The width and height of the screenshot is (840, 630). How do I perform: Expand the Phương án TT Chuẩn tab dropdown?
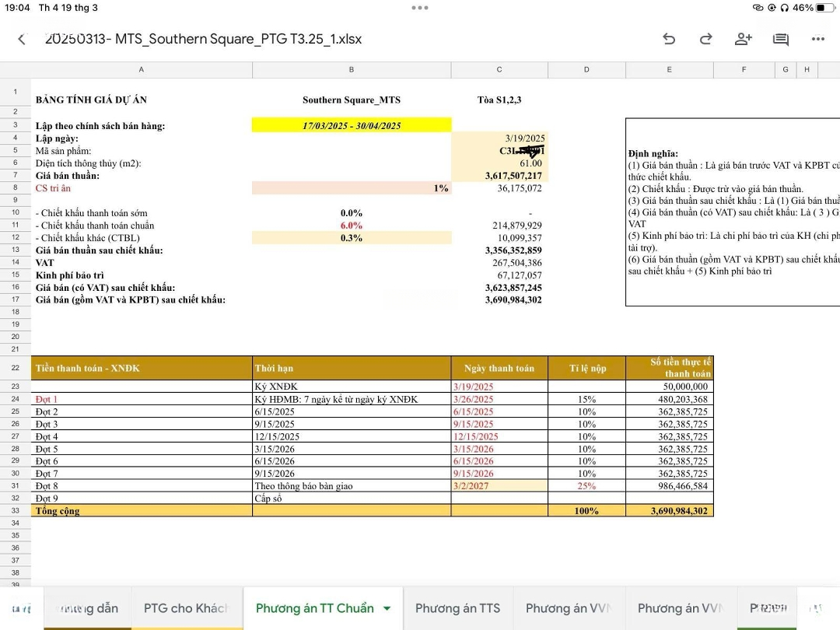click(387, 608)
